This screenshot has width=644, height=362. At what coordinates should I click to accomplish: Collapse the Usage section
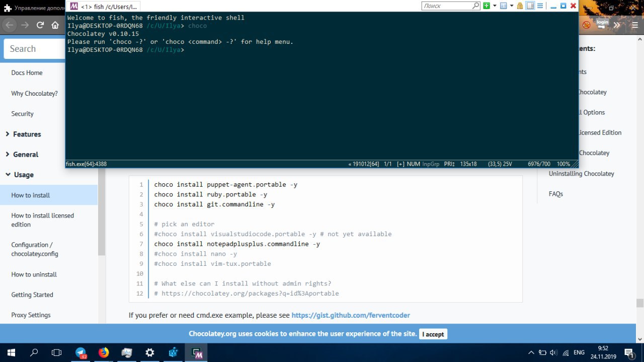coord(20,175)
